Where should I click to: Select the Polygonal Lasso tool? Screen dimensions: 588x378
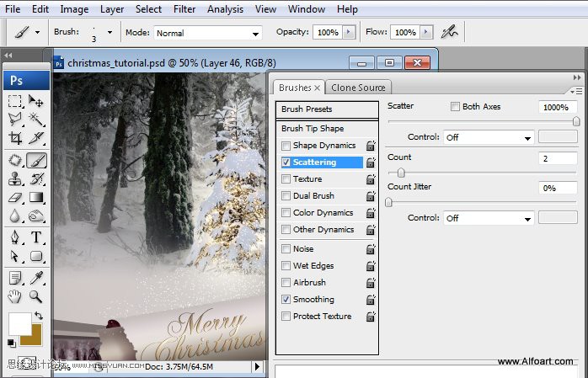point(15,120)
